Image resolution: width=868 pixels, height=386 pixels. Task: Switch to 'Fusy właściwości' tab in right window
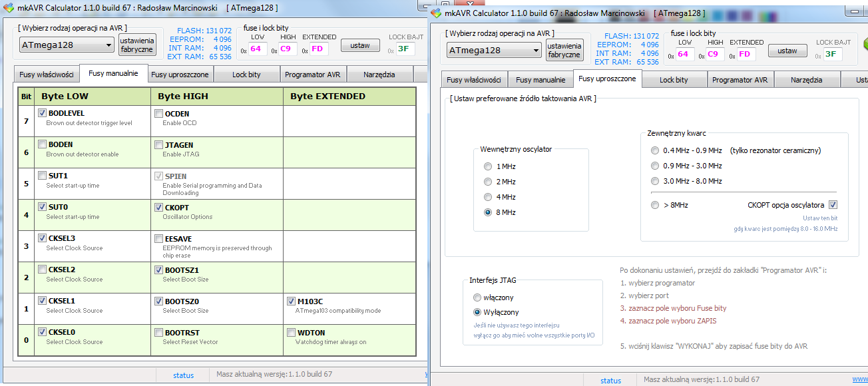pos(473,80)
